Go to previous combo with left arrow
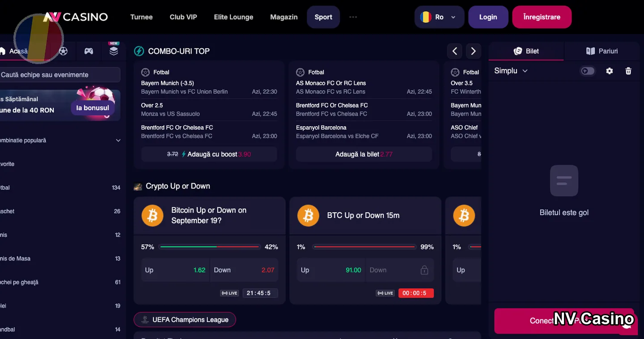 point(454,51)
